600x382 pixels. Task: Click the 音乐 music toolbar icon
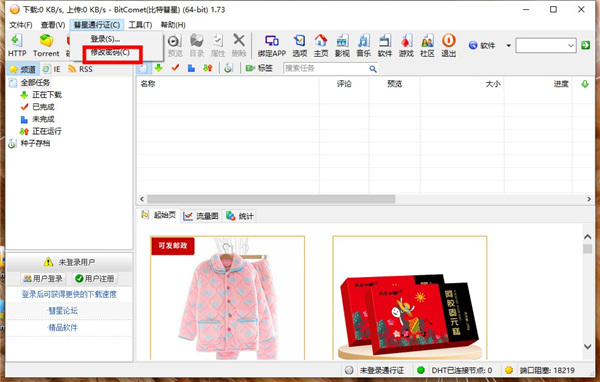[364, 45]
